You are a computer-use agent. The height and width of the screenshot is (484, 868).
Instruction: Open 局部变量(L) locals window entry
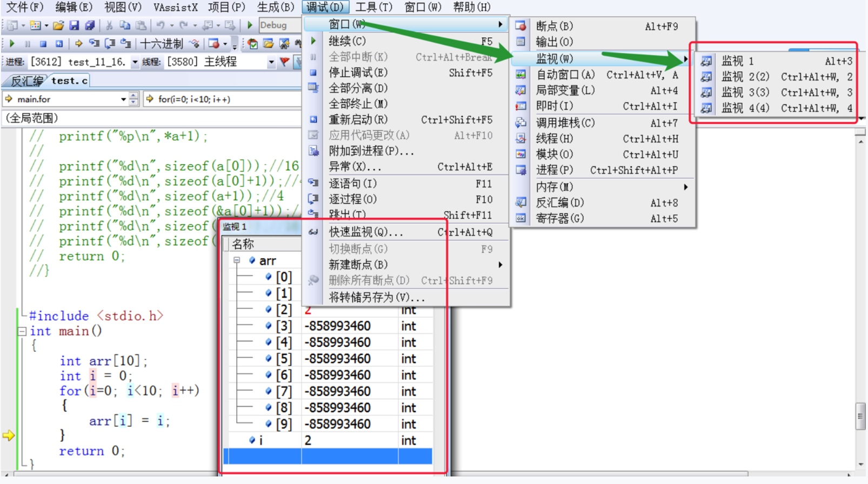[x=602, y=90]
